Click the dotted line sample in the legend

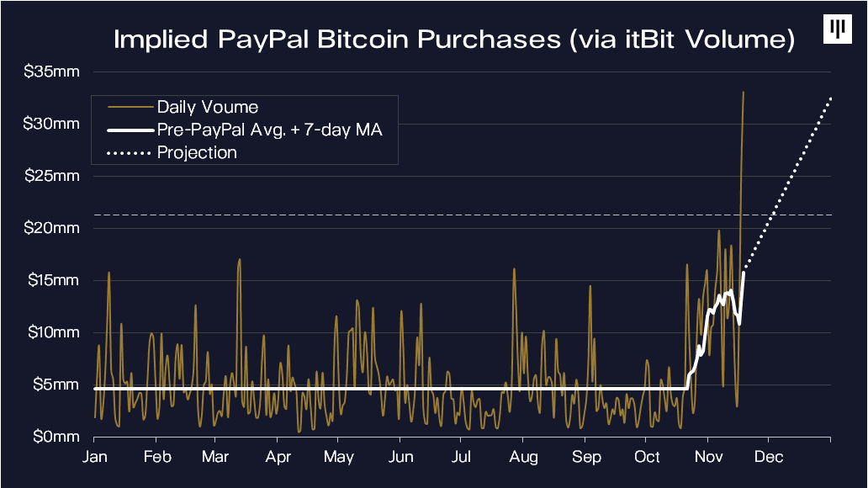[x=129, y=153]
